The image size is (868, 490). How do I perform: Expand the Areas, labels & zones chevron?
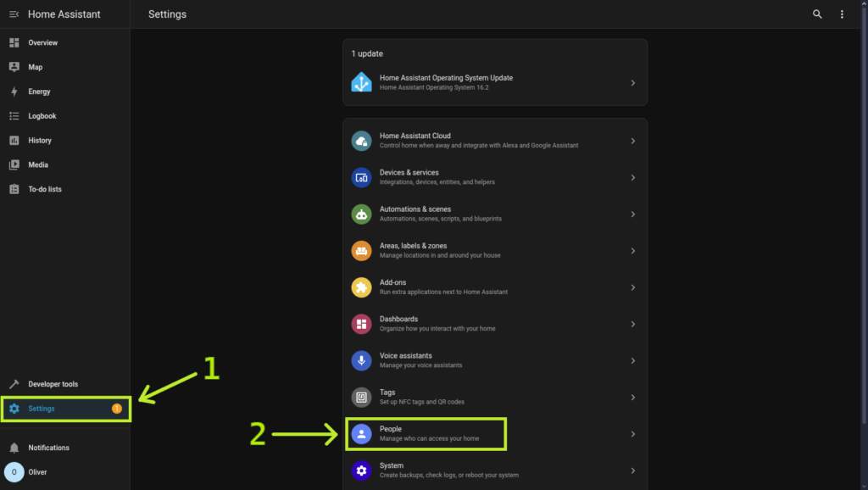coord(633,251)
